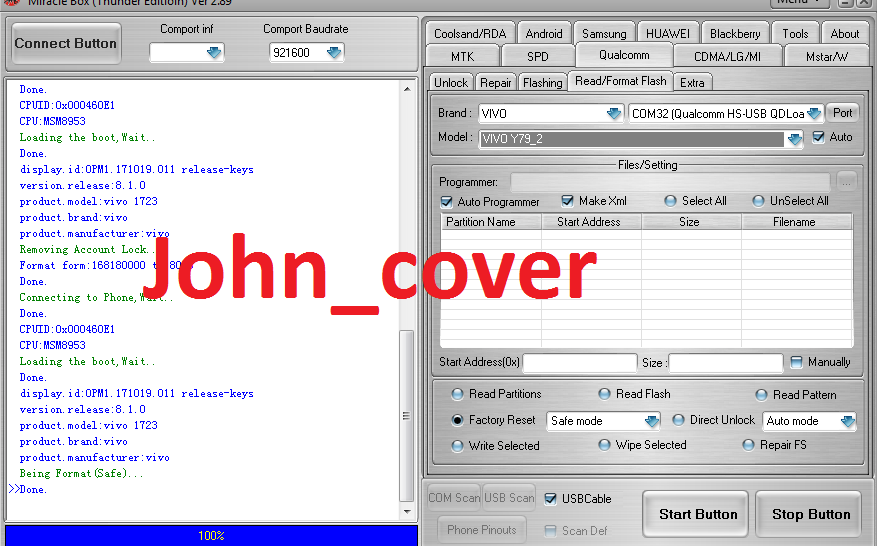Image resolution: width=877 pixels, height=546 pixels.
Task: Enable the Manually checkbox
Action: coord(796,362)
